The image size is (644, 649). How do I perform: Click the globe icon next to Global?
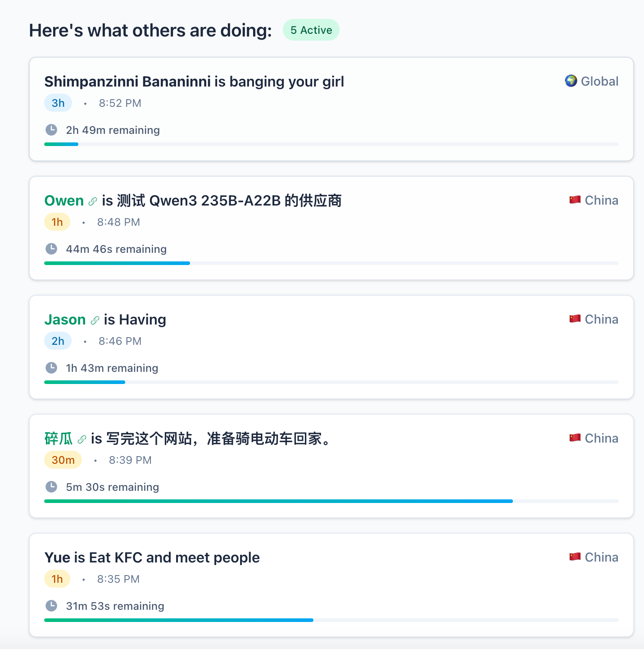click(571, 81)
